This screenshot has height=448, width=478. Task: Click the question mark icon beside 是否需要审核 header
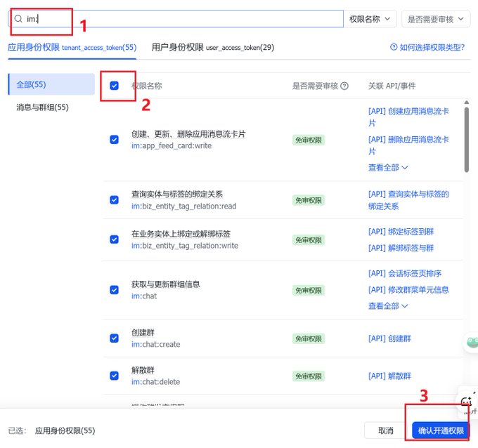344,86
